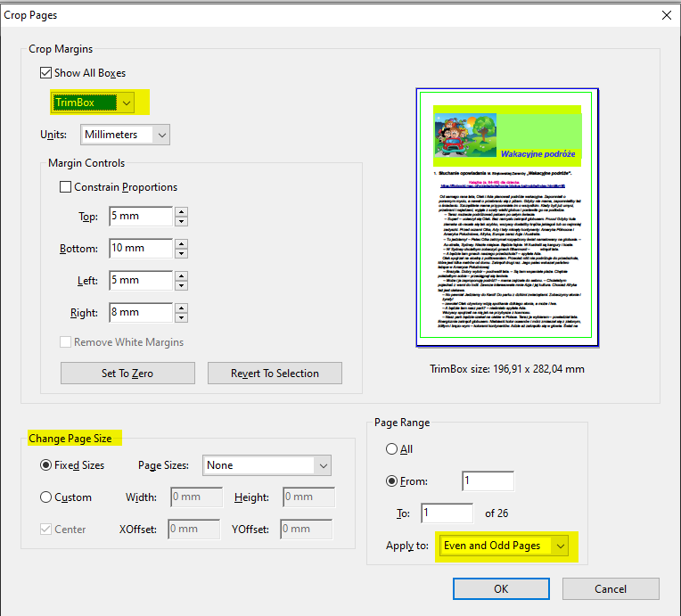Screen dimensions: 681x616
Task: Increase the Bottom margin with up arrow
Action: (181, 243)
